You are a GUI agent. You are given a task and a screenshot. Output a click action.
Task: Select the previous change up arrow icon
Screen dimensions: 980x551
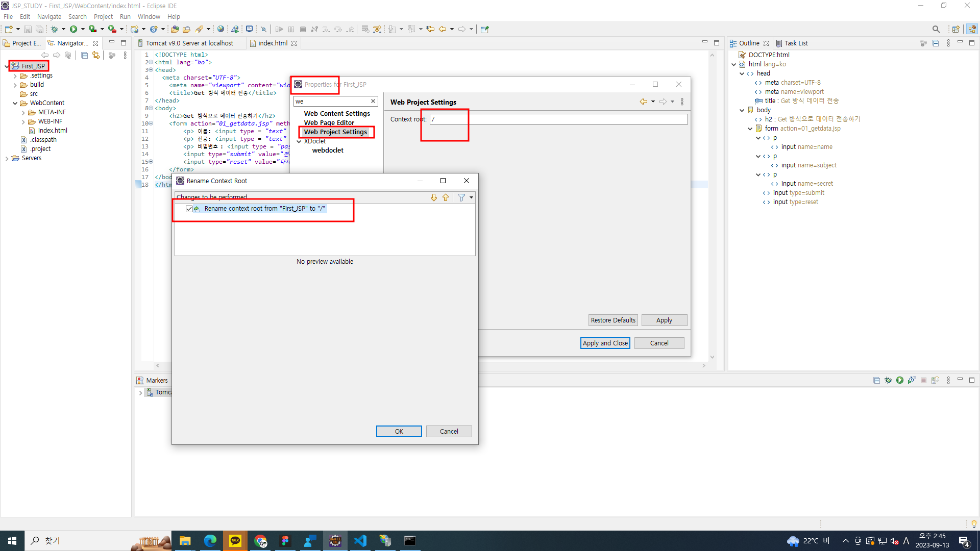[x=446, y=197]
